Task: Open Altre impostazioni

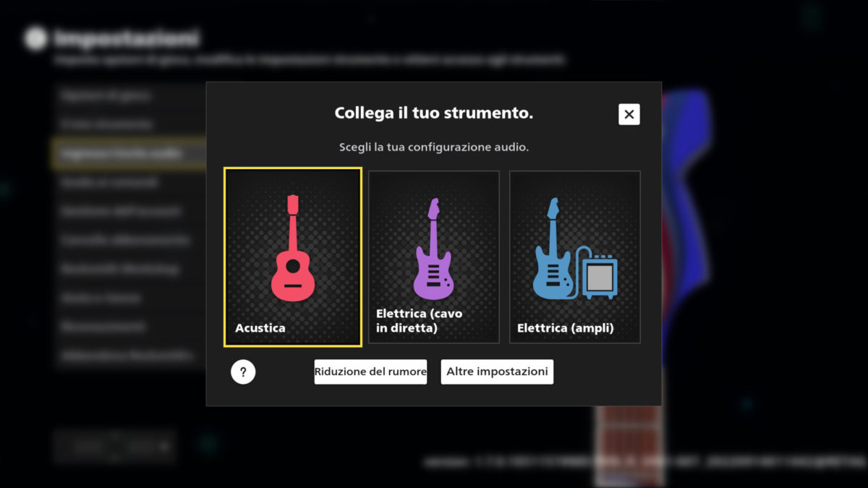Action: (x=497, y=372)
